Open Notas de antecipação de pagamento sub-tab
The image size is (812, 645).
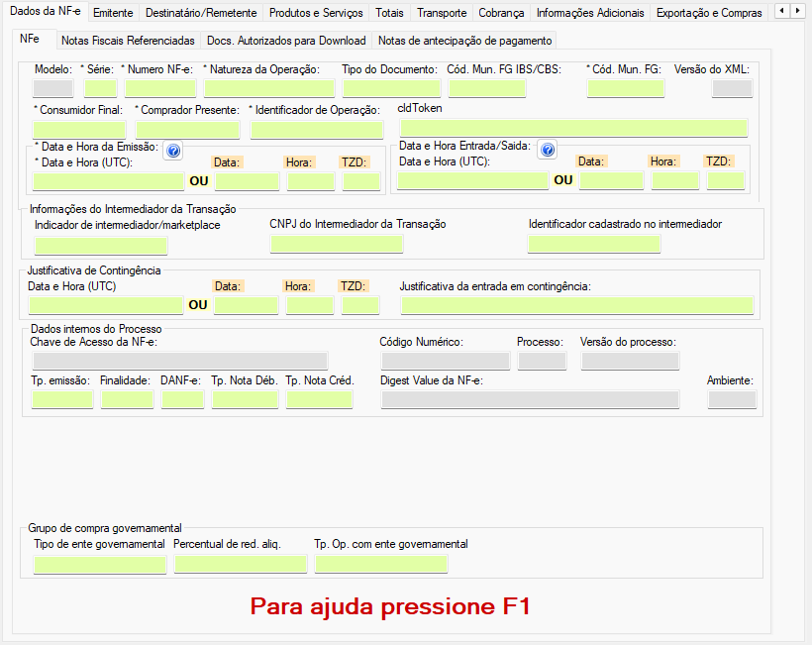(464, 41)
